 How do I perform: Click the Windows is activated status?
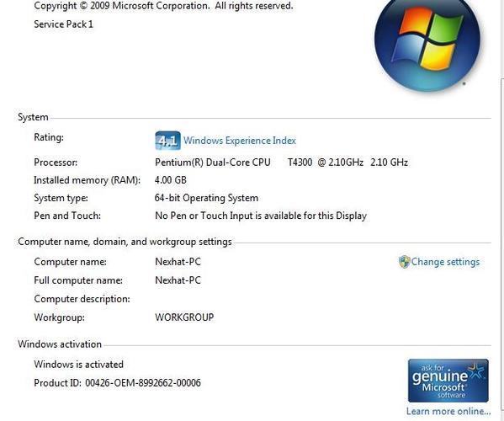pyautogui.click(x=79, y=364)
